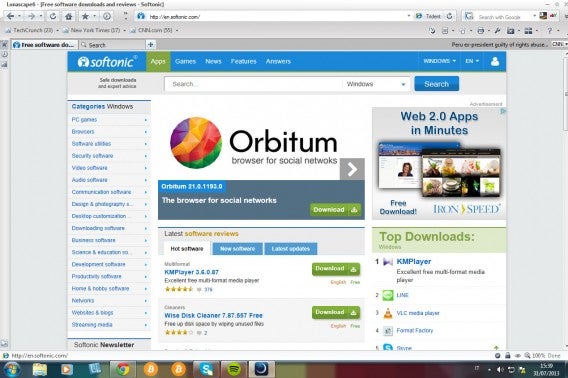Click the refresh icon next to Trident
The height and width of the screenshot is (378, 568).
tap(450, 16)
